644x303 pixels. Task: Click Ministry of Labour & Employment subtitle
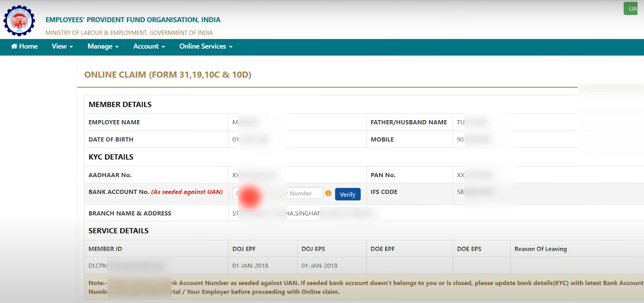pyautogui.click(x=129, y=33)
